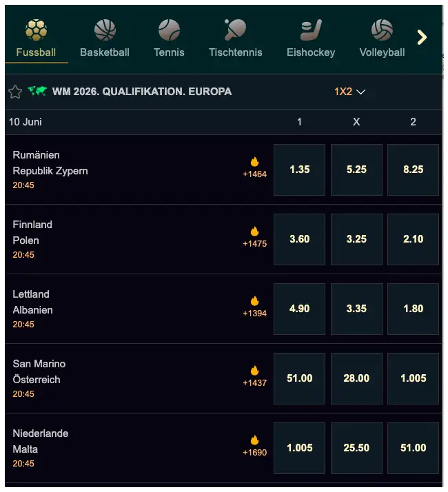This screenshot has height=492, width=448.
Task: Bet on Polen win at 2.10
Action: tap(413, 239)
